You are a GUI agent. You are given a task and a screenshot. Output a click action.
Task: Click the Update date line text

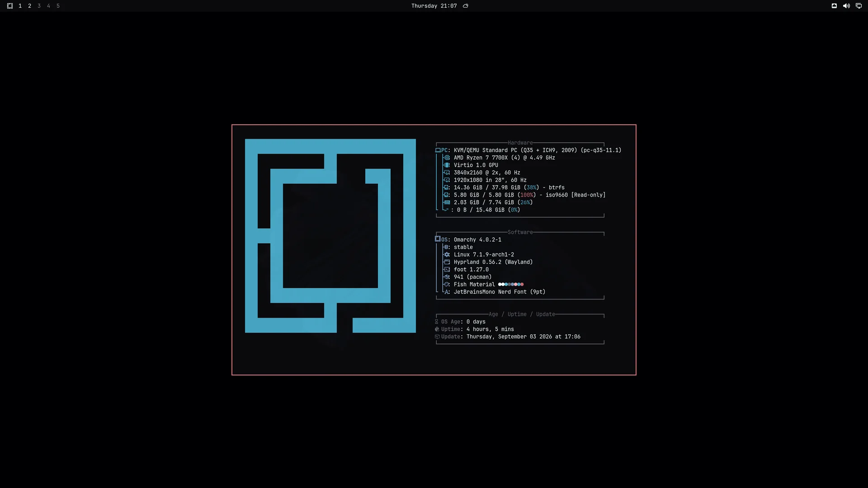click(x=524, y=337)
